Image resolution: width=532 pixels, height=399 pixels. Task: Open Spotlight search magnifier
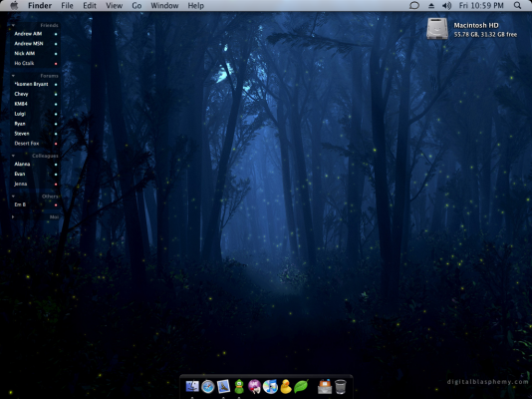(x=517, y=5)
